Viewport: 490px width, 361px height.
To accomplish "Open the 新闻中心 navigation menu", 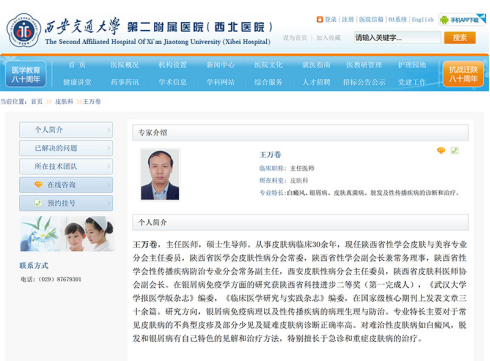I will tap(220, 65).
